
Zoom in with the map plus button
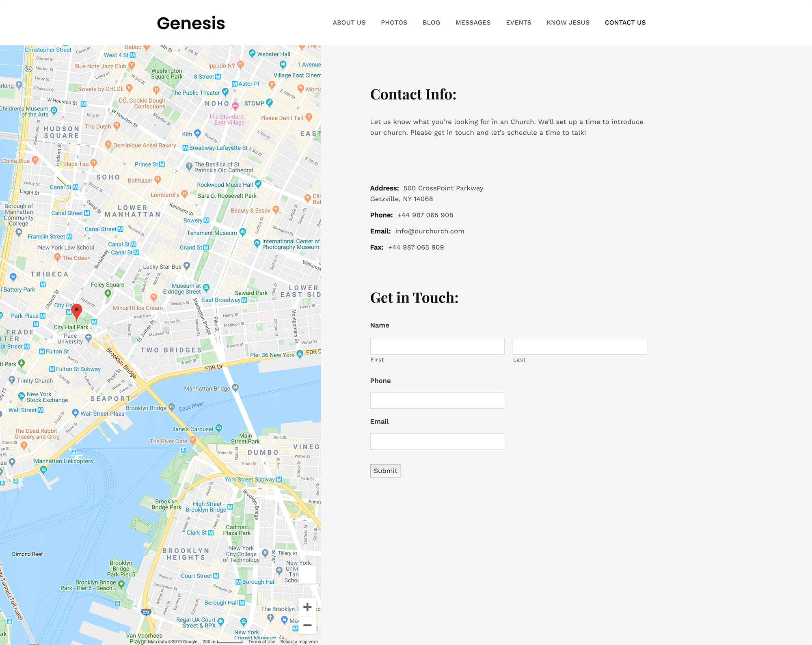307,607
